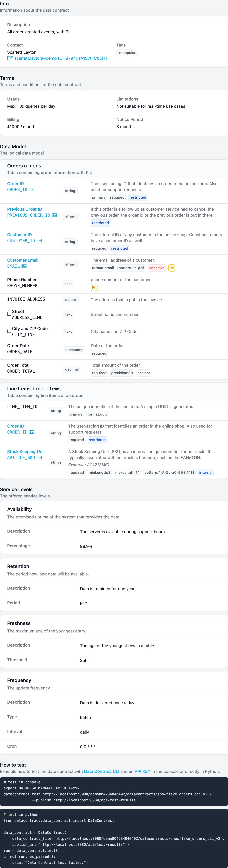Click the test in console code block

coord(114,791)
